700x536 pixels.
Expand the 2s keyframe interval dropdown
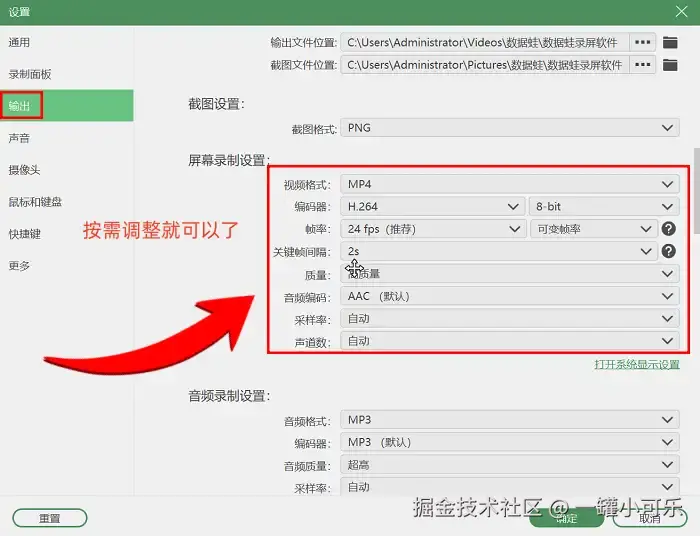[x=499, y=251]
